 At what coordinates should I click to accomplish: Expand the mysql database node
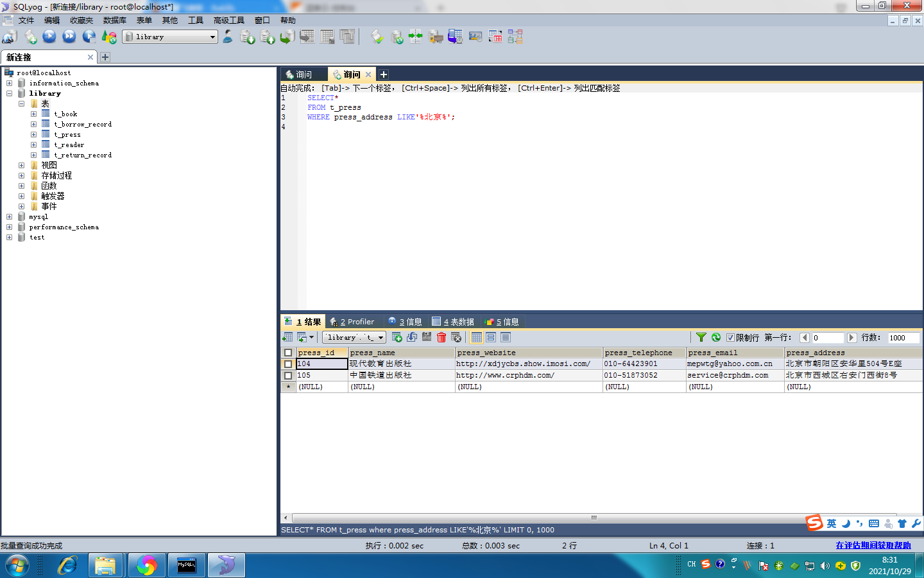click(x=9, y=217)
